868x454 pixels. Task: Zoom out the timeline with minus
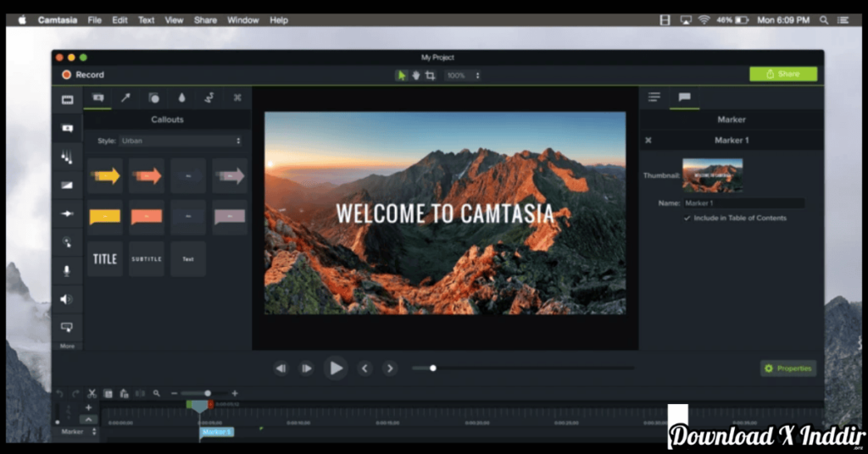pyautogui.click(x=175, y=394)
